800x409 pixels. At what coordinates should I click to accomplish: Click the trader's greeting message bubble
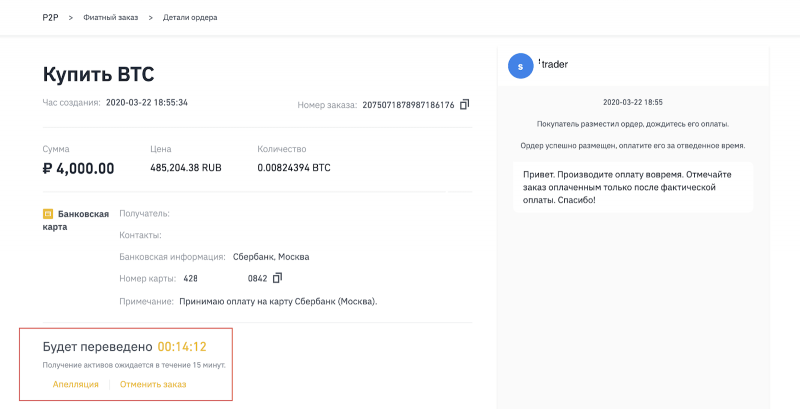tap(632, 186)
